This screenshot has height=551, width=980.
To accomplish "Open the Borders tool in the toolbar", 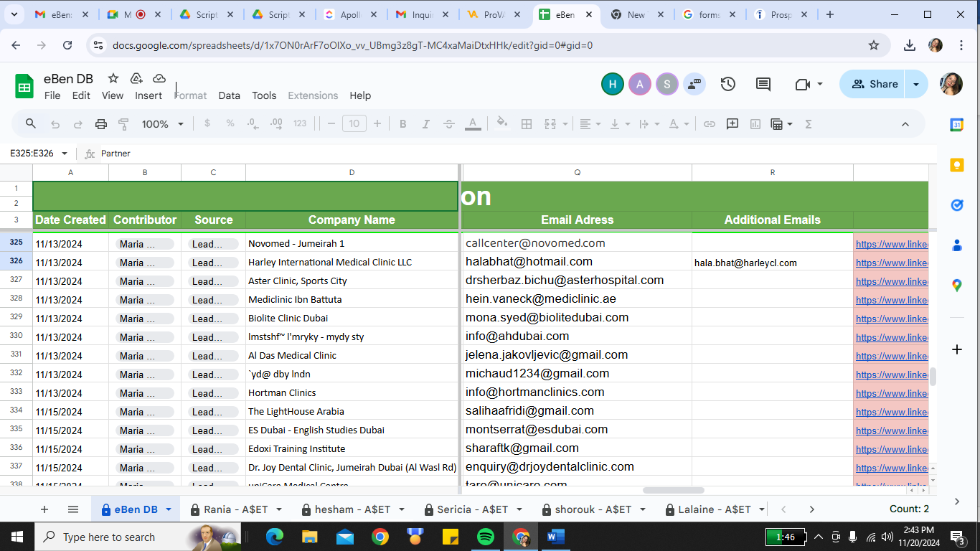I will pos(527,124).
